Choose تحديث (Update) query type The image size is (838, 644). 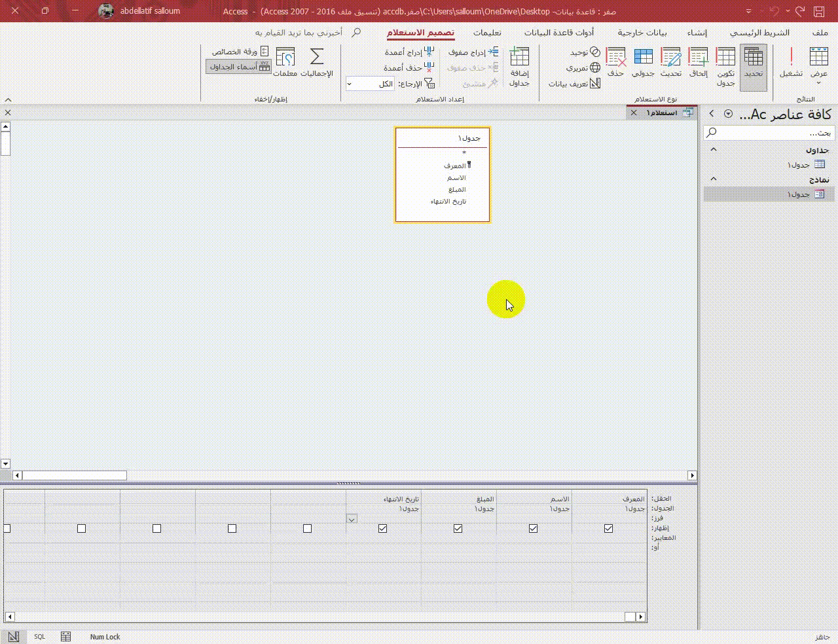[x=671, y=63]
